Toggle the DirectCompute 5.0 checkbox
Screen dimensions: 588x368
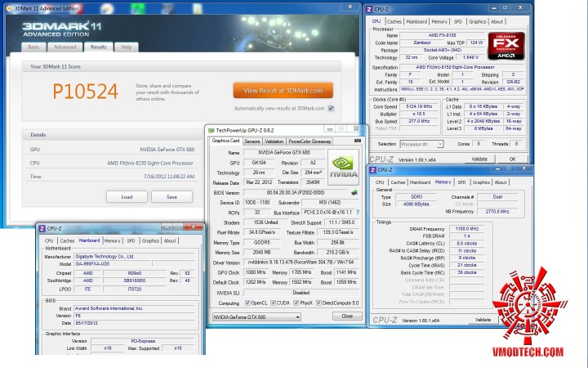[x=318, y=303]
